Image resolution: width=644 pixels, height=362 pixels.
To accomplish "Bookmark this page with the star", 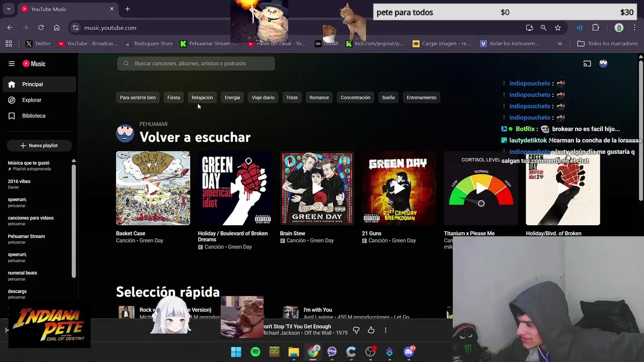I will pyautogui.click(x=557, y=28).
